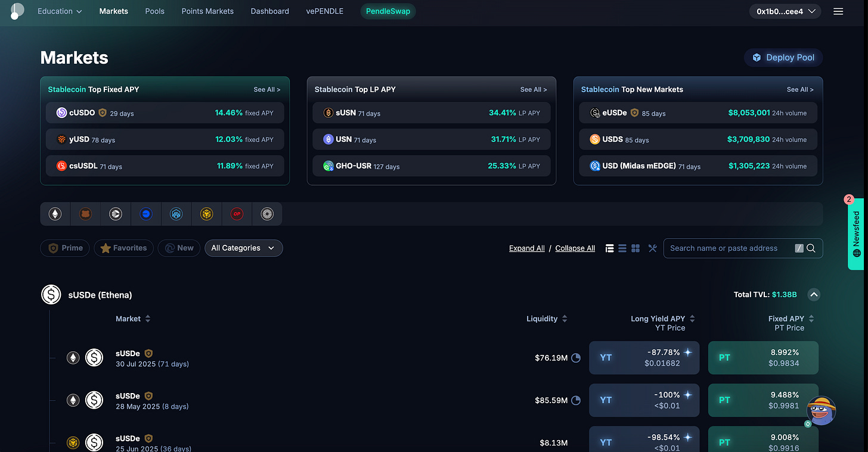Open the yUSD 12.03% fixed APY row
Image resolution: width=868 pixels, height=452 pixels.
point(165,139)
